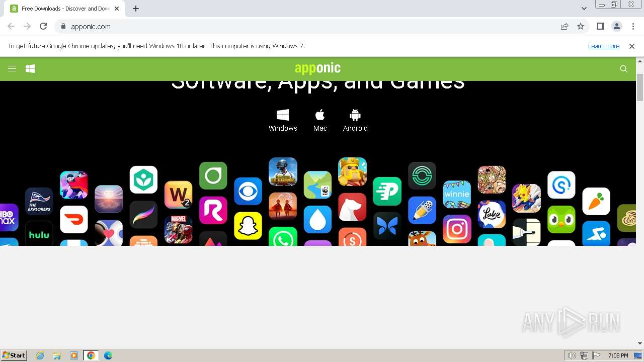Open the Clash Royale king icon

pos(352,171)
